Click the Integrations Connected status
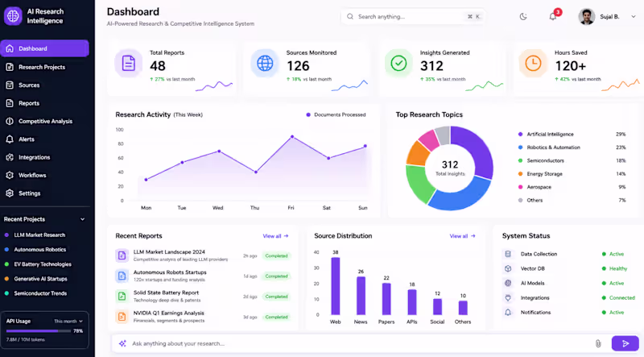Viewport: 644px width, 357px height. (618, 298)
